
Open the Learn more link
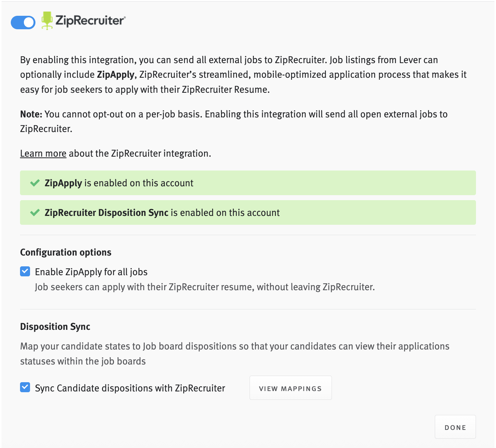click(43, 154)
